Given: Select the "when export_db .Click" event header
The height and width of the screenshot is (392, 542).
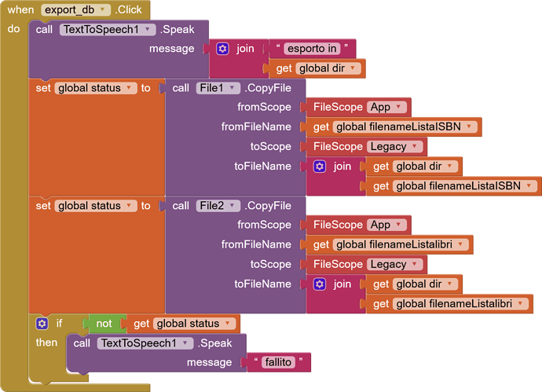Looking at the screenshot, I should [75, 9].
